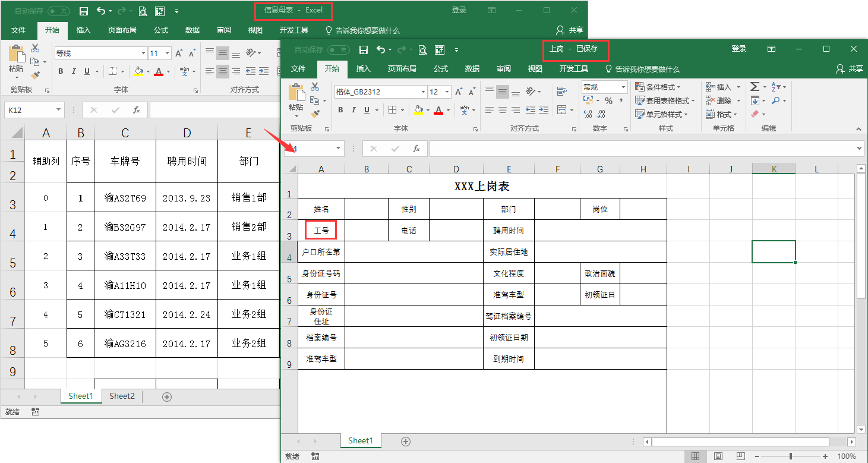Viewport: 868px width, 463px height.
Task: Click cell 渝A32T69 in 信息母表
Action: (x=125, y=198)
